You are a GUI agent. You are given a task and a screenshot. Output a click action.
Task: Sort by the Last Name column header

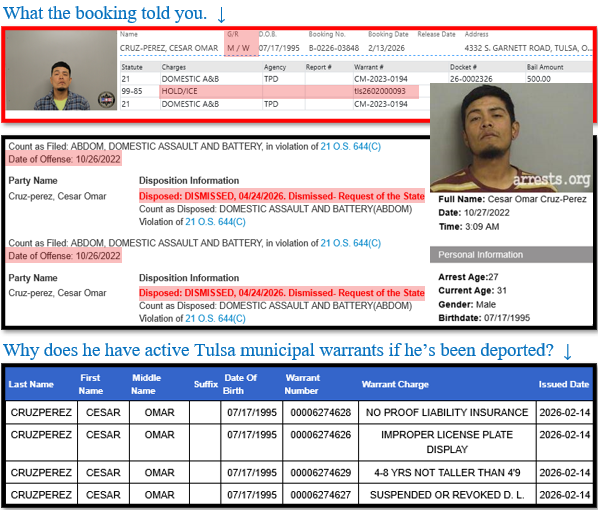point(31,385)
